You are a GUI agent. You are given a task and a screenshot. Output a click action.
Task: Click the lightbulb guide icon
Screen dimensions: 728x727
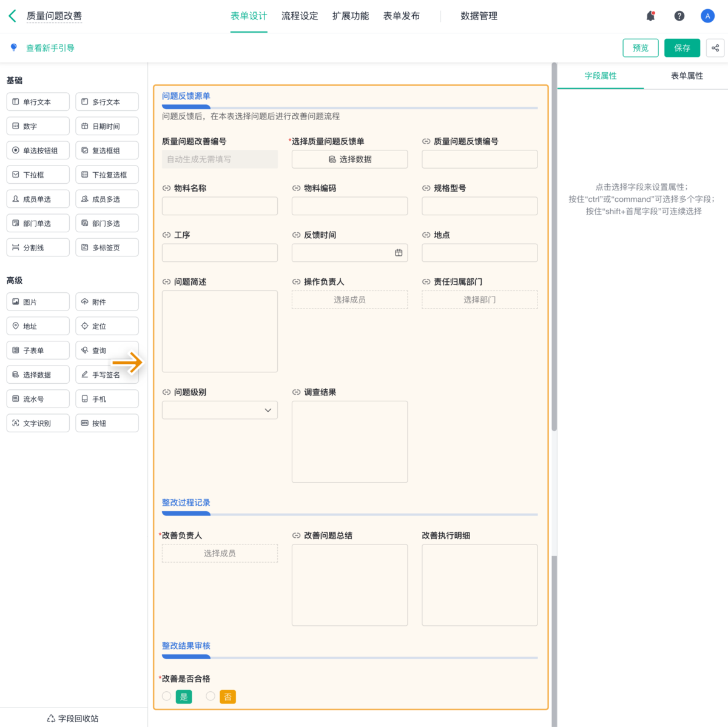[14, 47]
